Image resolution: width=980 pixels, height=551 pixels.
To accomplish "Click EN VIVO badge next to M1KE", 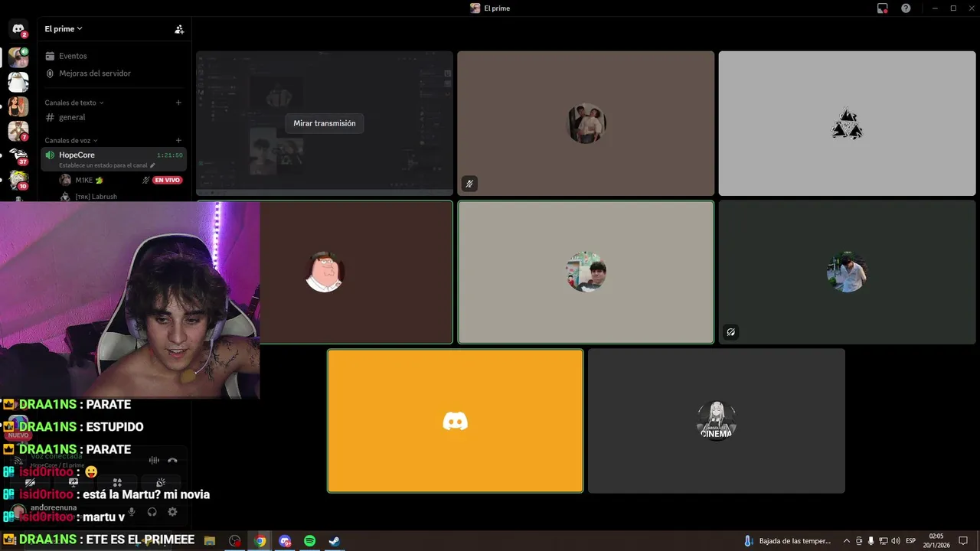I will pos(167,180).
